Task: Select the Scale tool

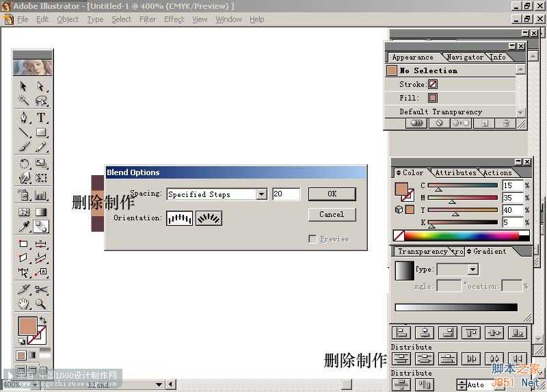Action: click(x=41, y=164)
